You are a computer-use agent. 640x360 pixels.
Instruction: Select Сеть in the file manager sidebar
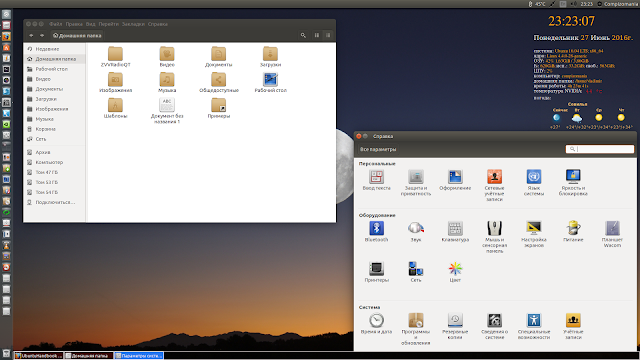(x=55, y=139)
